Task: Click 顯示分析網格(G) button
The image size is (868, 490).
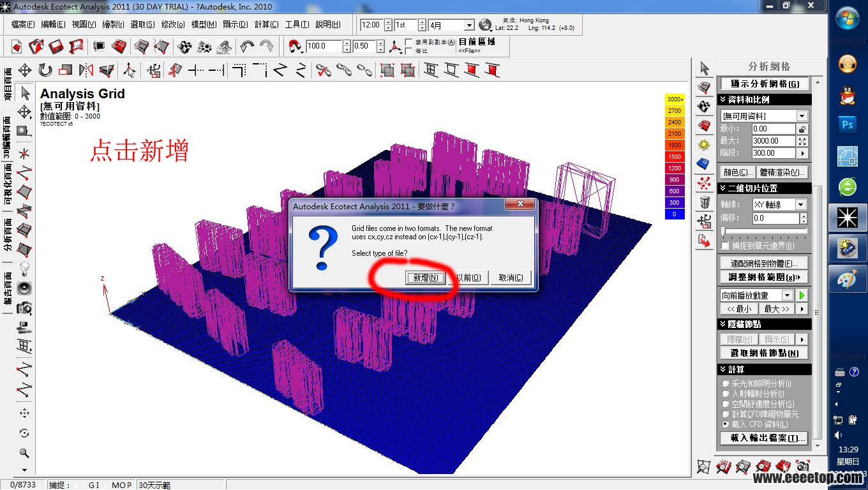Action: (765, 84)
